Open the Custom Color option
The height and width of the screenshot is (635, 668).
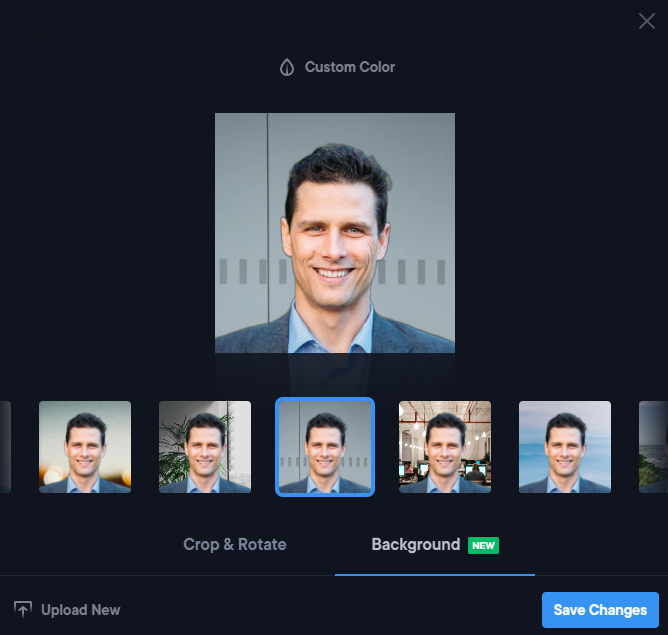(x=337, y=67)
